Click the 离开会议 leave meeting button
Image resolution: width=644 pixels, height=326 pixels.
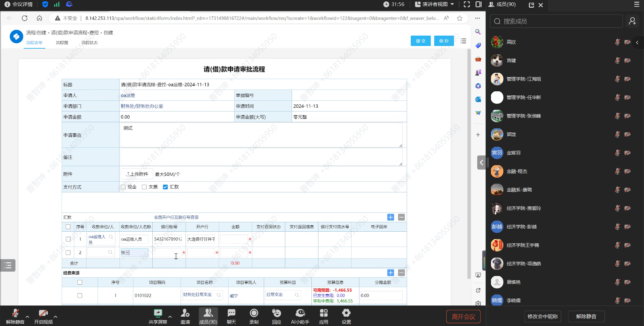(x=463, y=317)
